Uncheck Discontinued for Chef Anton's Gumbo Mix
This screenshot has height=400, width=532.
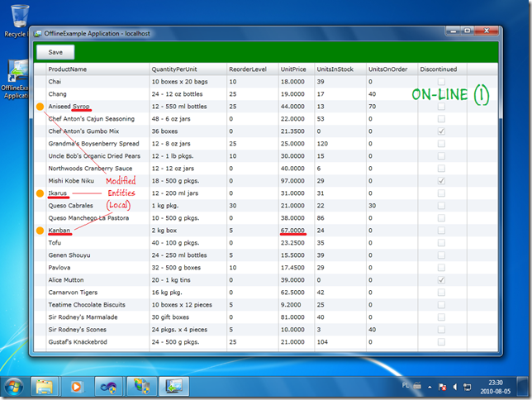tap(441, 131)
